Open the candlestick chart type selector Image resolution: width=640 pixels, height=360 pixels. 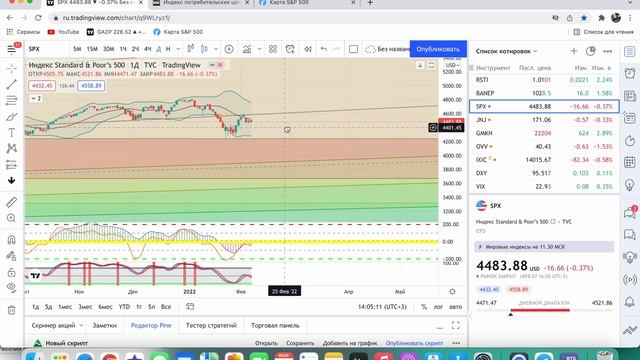204,49
